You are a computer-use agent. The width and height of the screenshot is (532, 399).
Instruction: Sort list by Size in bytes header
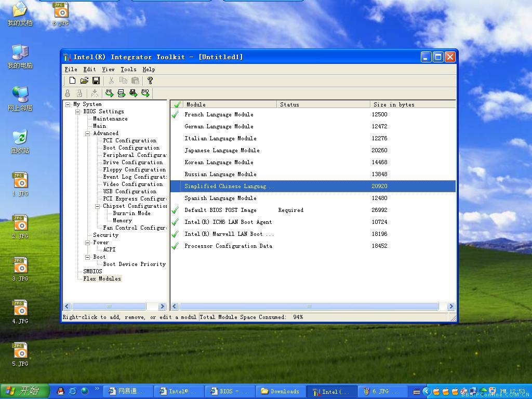[413, 104]
